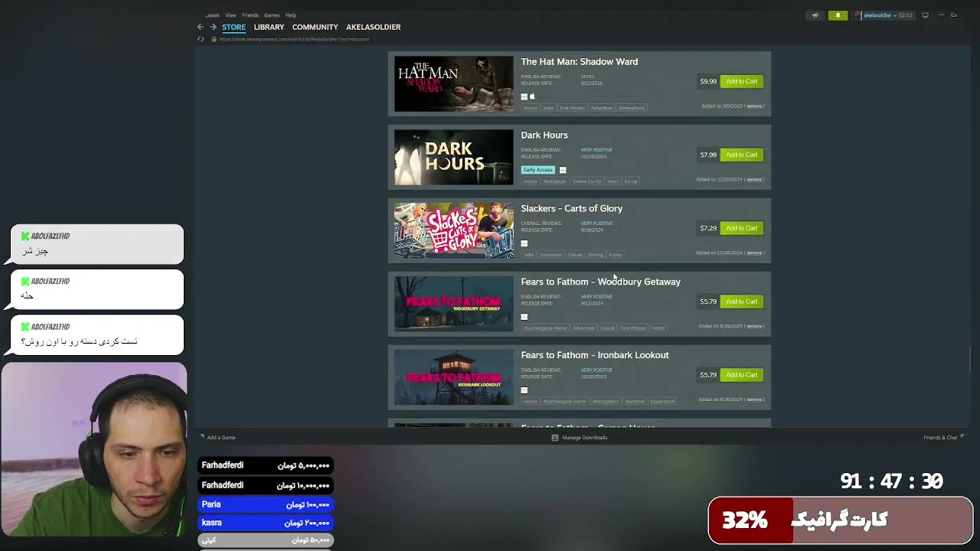Click the Atmospheric tag on The Hat Man
The height and width of the screenshot is (551, 980).
[632, 108]
